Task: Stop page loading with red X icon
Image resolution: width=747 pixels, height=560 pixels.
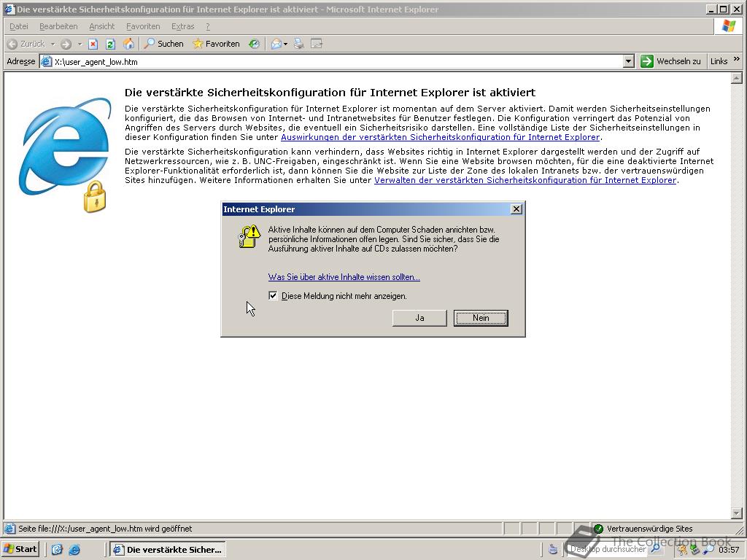Action: pos(93,44)
